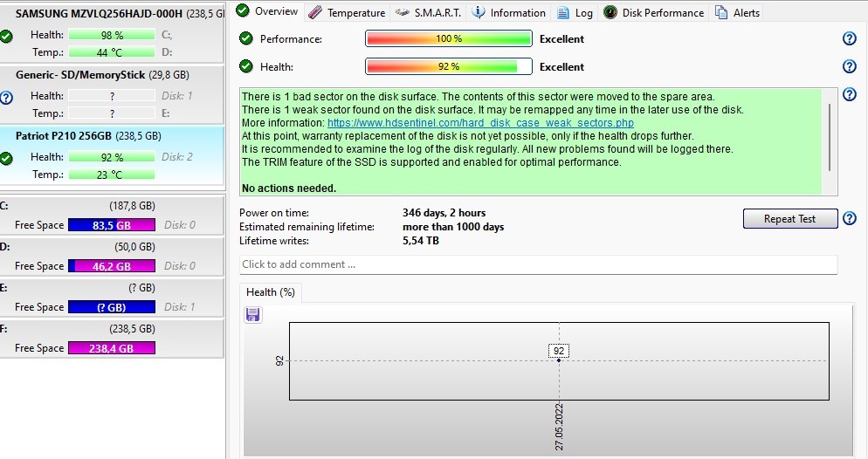Image resolution: width=868 pixels, height=459 pixels.
Task: Click the Disk Performance gauge icon
Action: (x=610, y=12)
